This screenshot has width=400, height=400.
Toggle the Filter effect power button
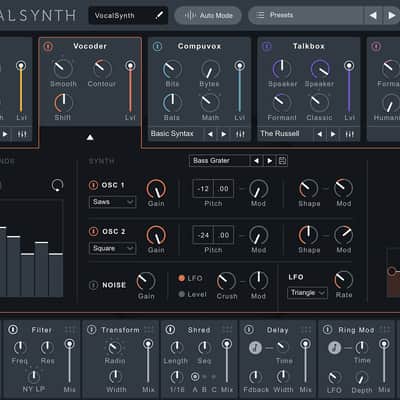pos(13,330)
